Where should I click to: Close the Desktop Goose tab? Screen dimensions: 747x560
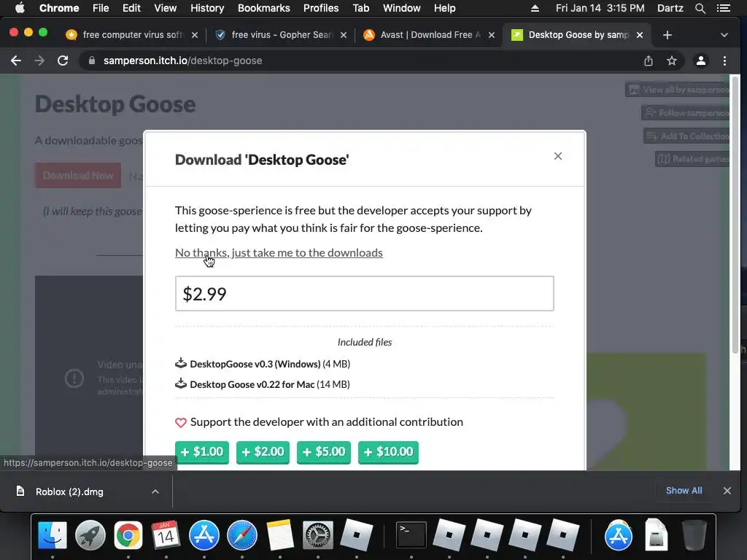(x=640, y=35)
